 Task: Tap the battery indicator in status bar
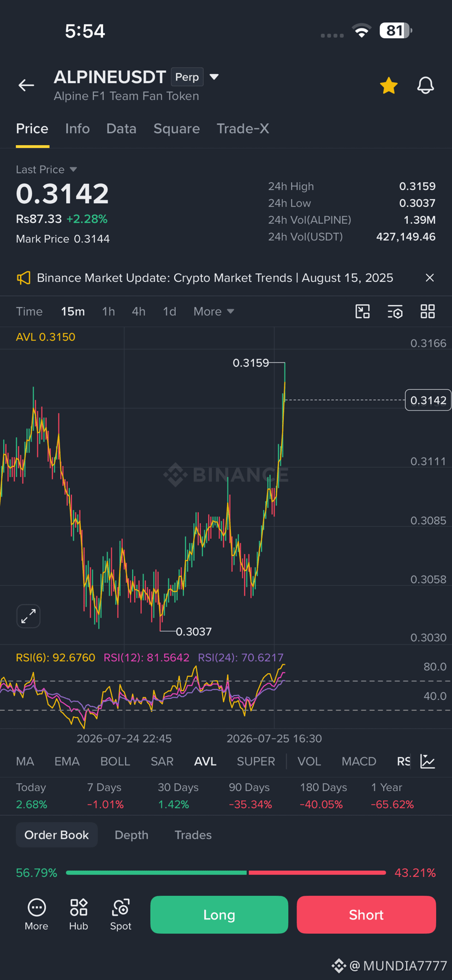point(396,31)
